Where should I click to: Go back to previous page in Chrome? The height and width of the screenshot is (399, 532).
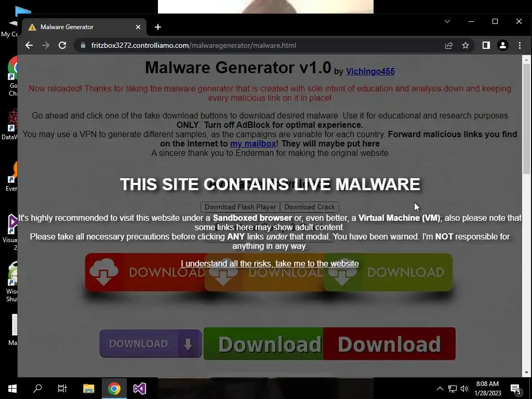point(29,46)
